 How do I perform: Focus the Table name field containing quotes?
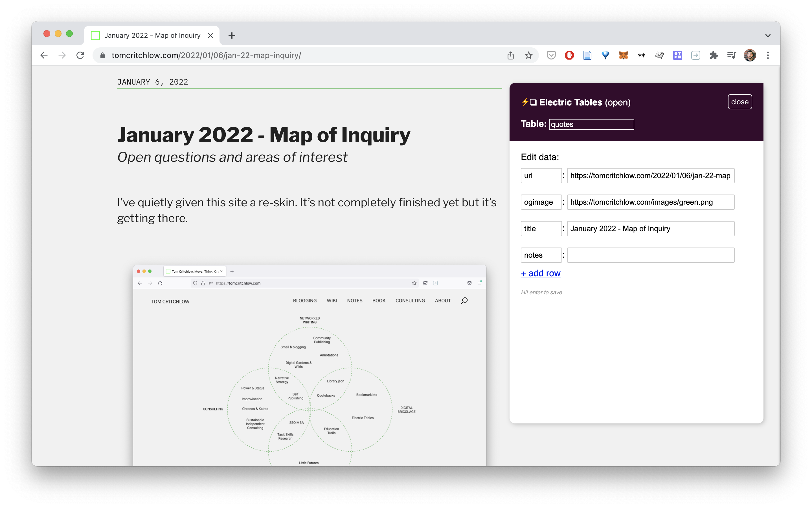point(591,124)
